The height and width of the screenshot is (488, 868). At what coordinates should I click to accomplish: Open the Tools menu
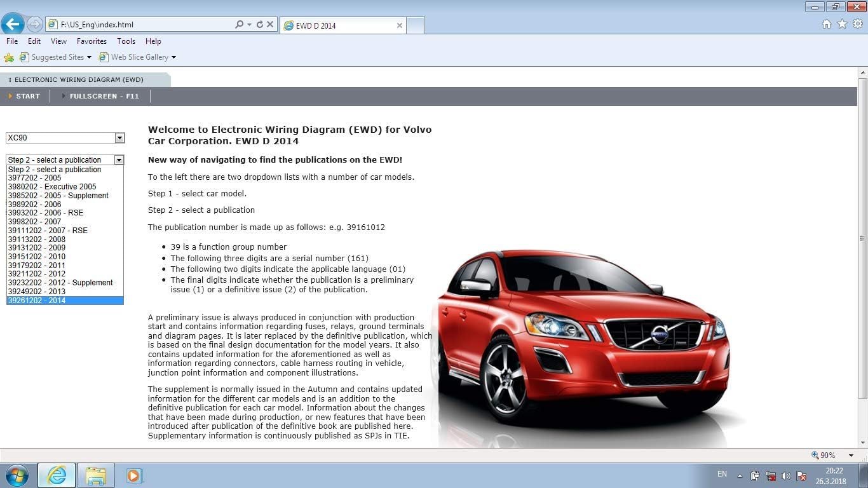pyautogui.click(x=126, y=41)
